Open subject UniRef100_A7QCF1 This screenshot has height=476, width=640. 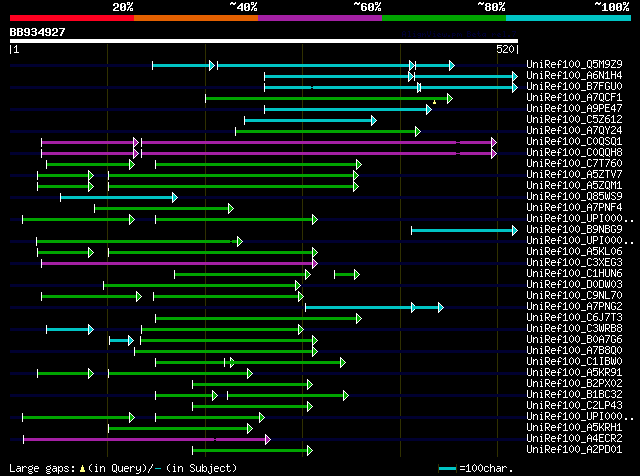574,97
